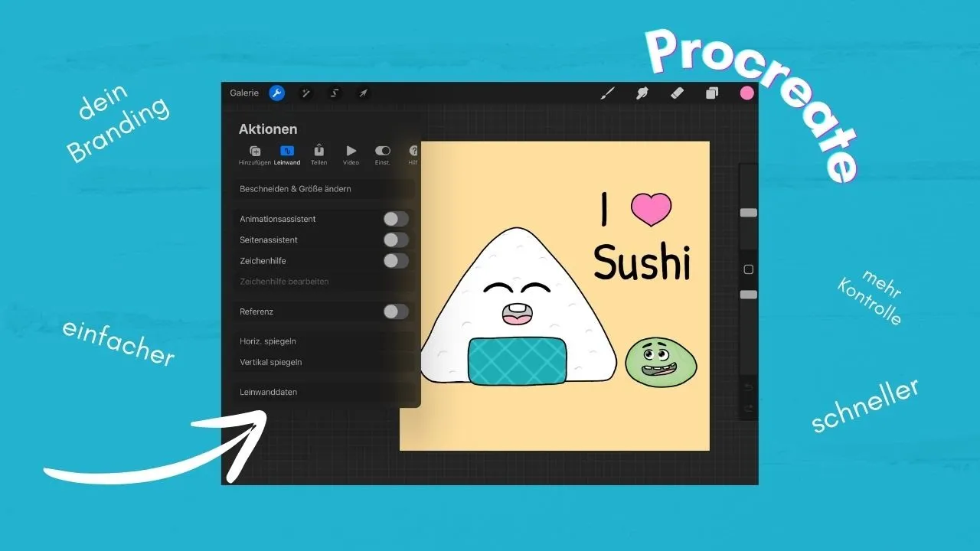Open the Layers panel icon

click(x=712, y=93)
